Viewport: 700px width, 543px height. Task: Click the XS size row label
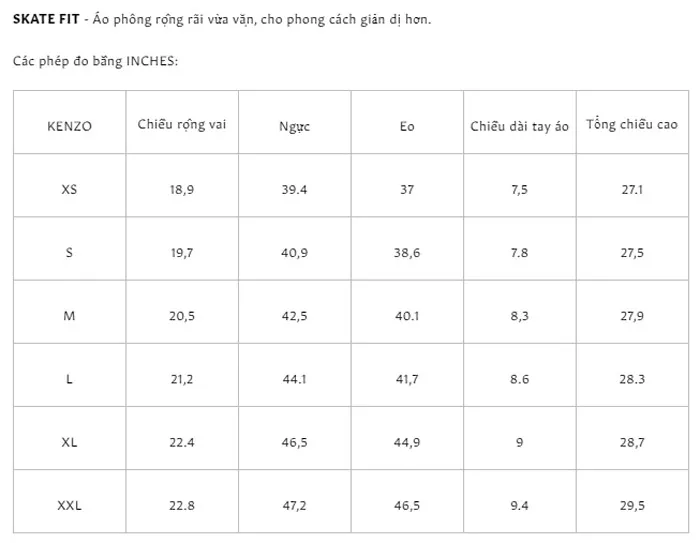[69, 189]
